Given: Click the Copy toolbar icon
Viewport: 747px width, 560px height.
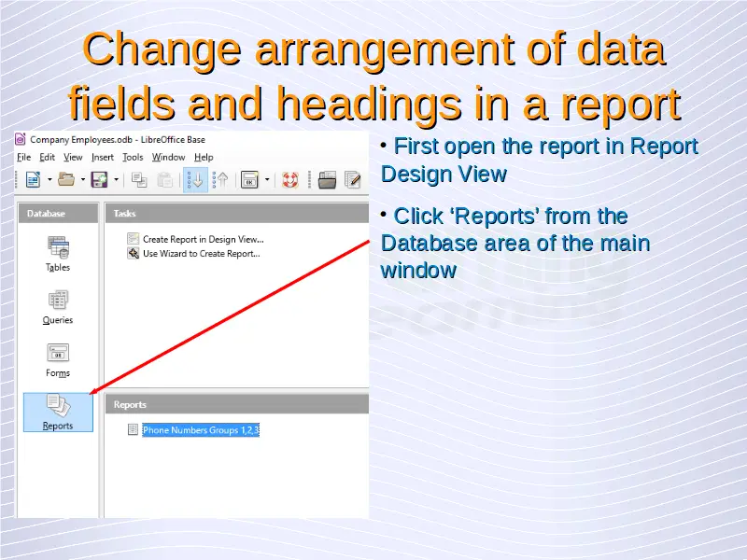Looking at the screenshot, I should pyautogui.click(x=139, y=180).
